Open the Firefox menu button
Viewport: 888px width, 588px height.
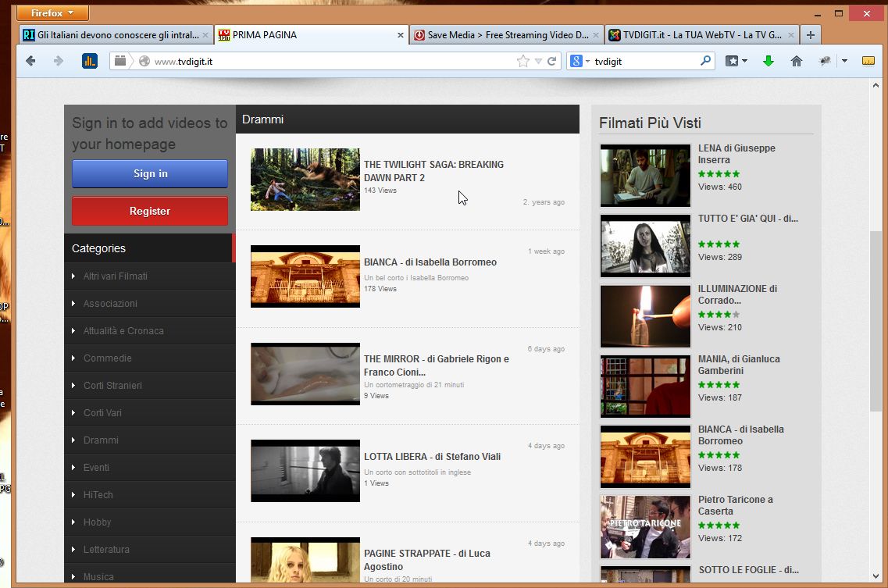tap(52, 12)
